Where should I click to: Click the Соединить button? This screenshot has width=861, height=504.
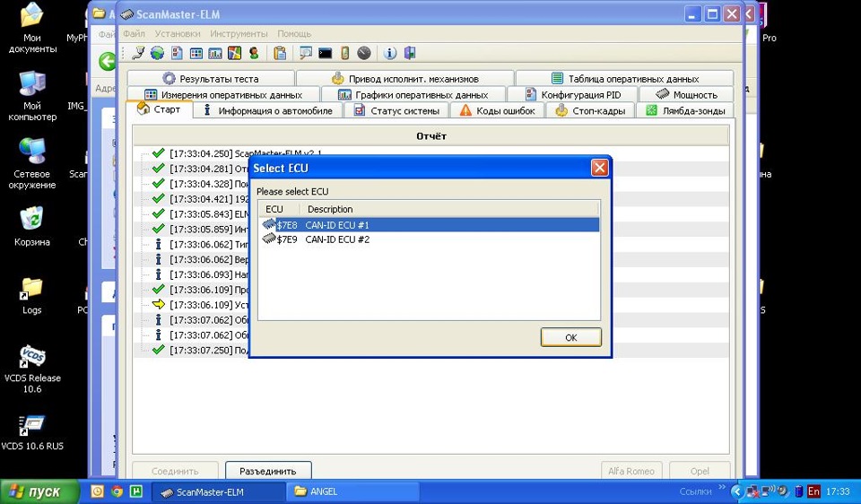(175, 471)
